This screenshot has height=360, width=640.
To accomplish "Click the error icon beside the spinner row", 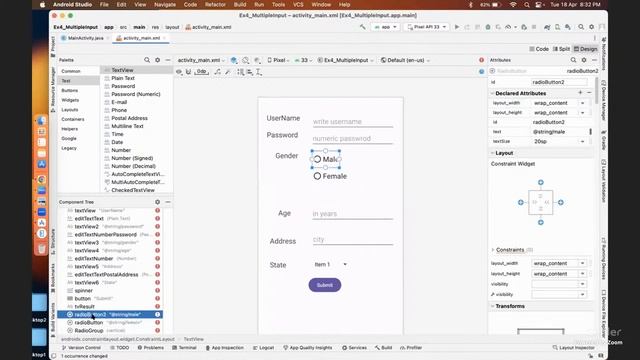I will pos(158,291).
